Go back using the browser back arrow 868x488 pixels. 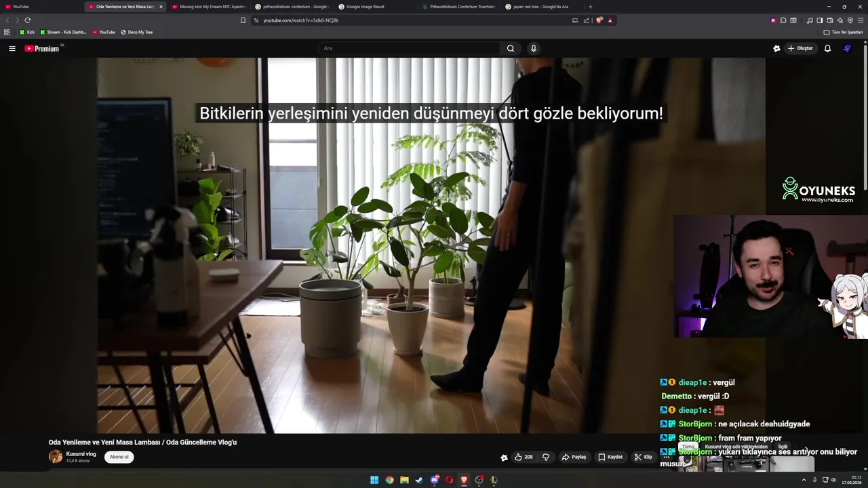pyautogui.click(x=8, y=20)
